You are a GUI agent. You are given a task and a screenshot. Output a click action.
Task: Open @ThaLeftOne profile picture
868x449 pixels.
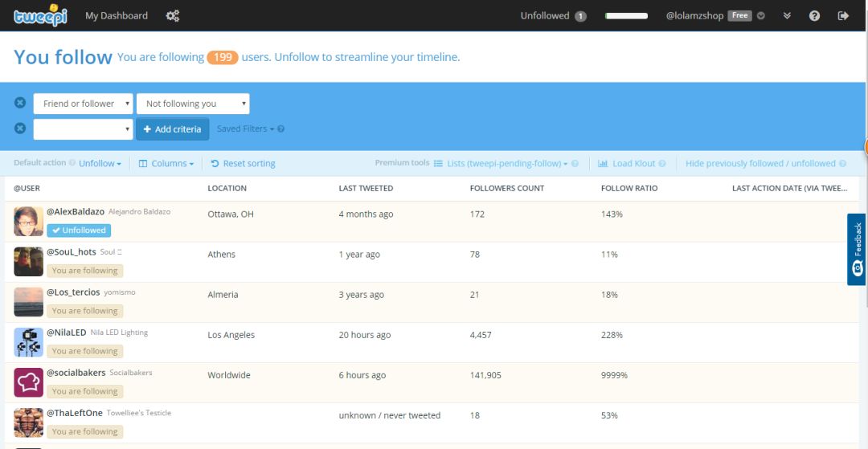tap(28, 423)
